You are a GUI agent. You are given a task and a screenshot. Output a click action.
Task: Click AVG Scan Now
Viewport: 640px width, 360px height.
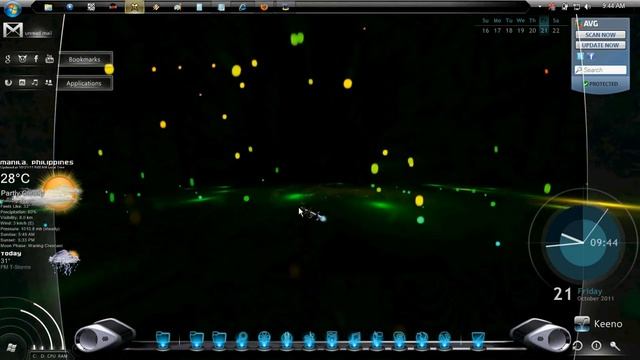600,35
